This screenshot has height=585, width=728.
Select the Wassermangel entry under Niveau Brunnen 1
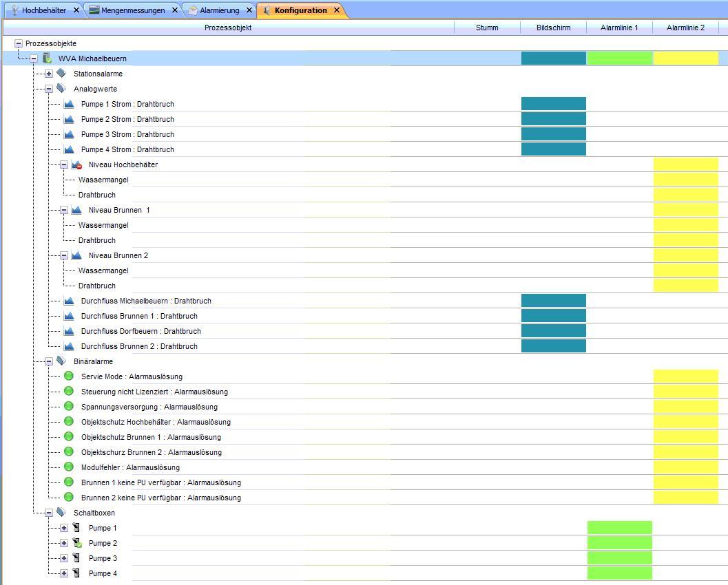[x=103, y=225]
